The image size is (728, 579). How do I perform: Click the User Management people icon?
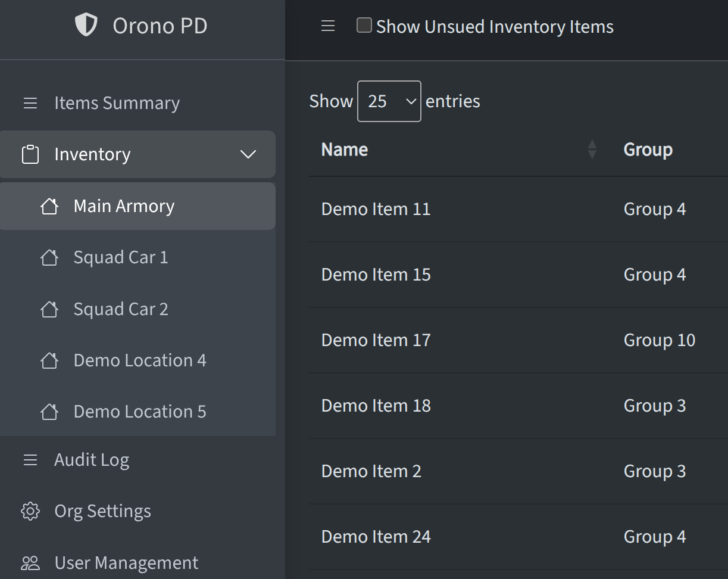point(30,563)
